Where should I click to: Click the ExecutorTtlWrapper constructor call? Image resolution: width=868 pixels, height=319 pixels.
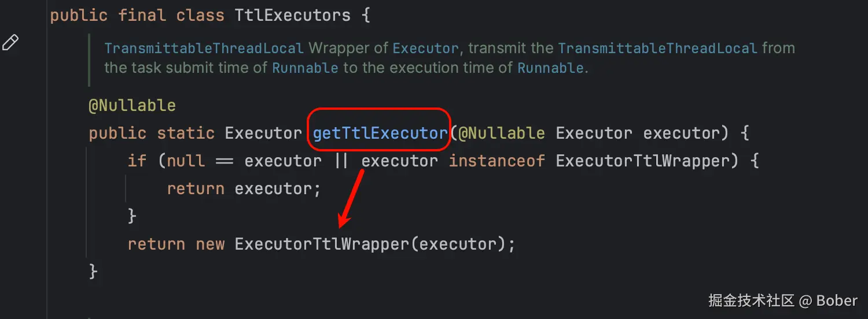pos(322,244)
